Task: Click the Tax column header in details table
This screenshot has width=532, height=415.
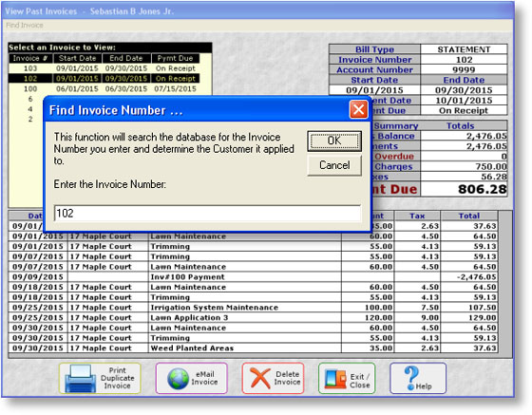Action: click(x=417, y=216)
